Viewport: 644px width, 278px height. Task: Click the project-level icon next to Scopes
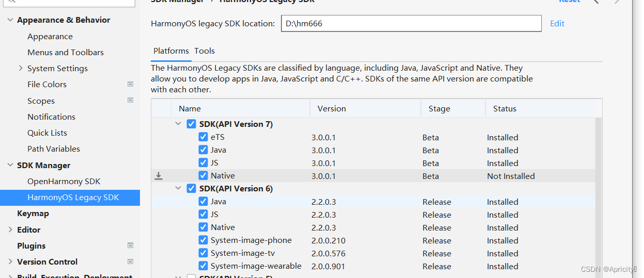click(x=130, y=101)
